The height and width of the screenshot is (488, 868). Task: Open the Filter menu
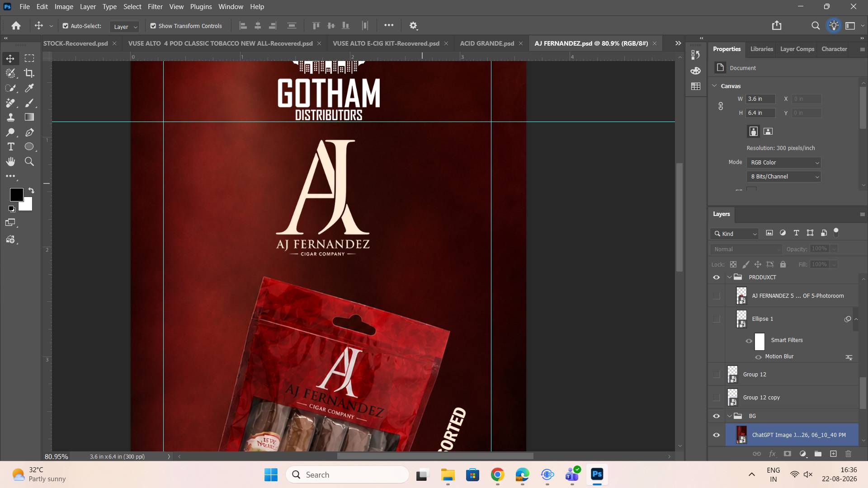click(x=155, y=7)
